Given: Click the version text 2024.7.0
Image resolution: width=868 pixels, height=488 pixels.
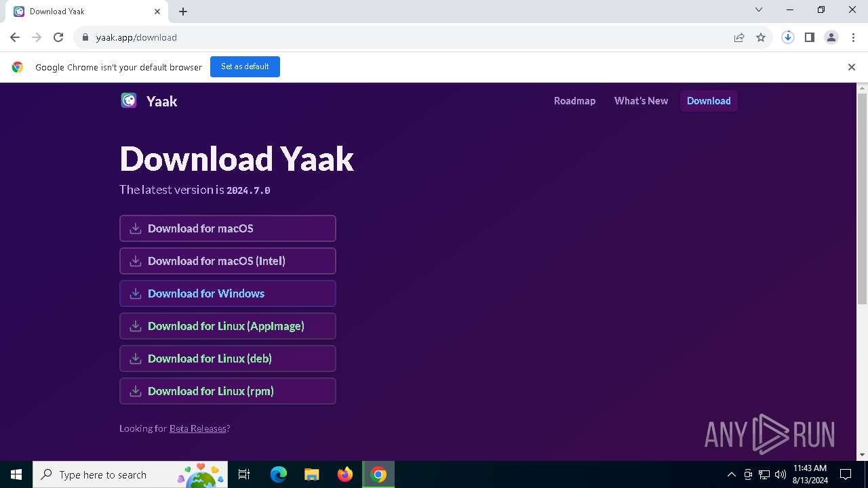Looking at the screenshot, I should pos(248,190).
